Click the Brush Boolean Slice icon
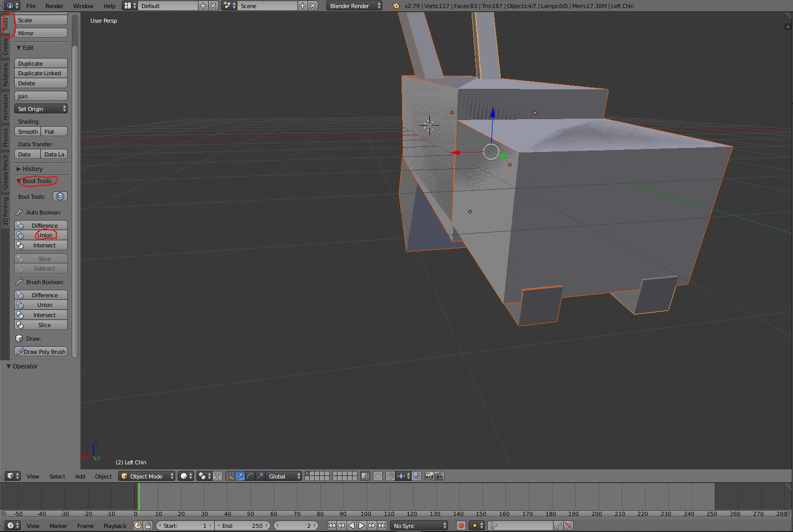The width and height of the screenshot is (793, 532). point(20,325)
